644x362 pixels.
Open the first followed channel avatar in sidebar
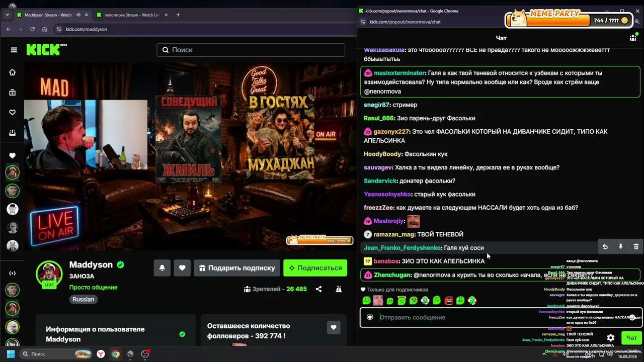click(13, 172)
